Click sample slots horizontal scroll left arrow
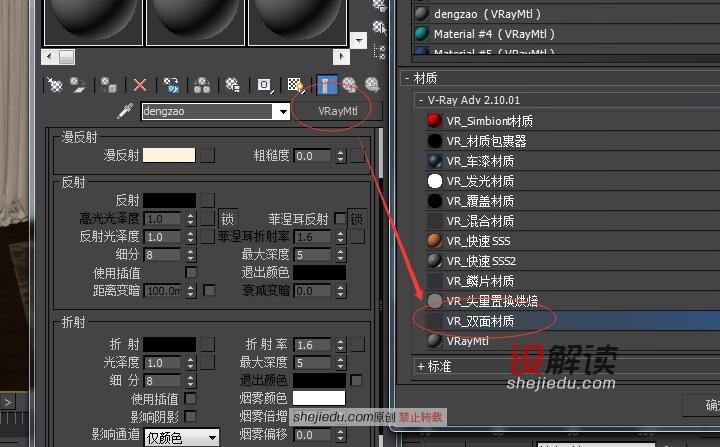The image size is (720, 447). point(50,57)
